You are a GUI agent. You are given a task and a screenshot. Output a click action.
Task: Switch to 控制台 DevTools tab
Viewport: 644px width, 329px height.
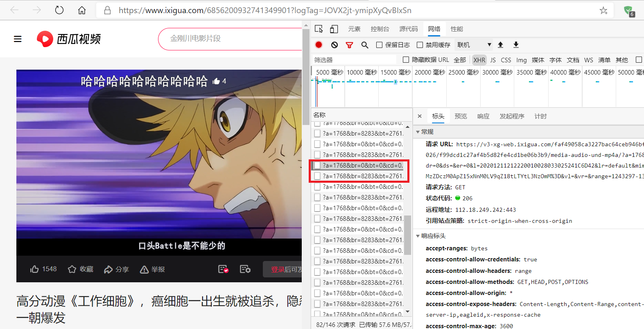[380, 29]
